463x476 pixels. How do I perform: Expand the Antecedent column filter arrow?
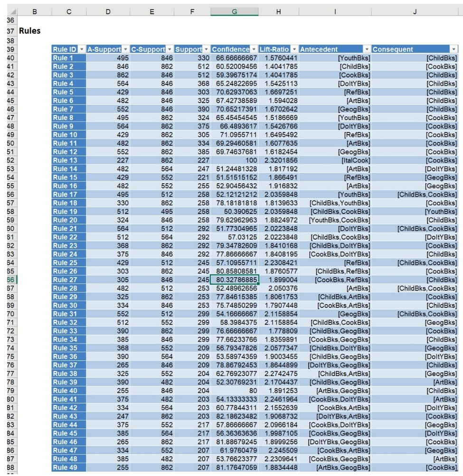tap(367, 49)
